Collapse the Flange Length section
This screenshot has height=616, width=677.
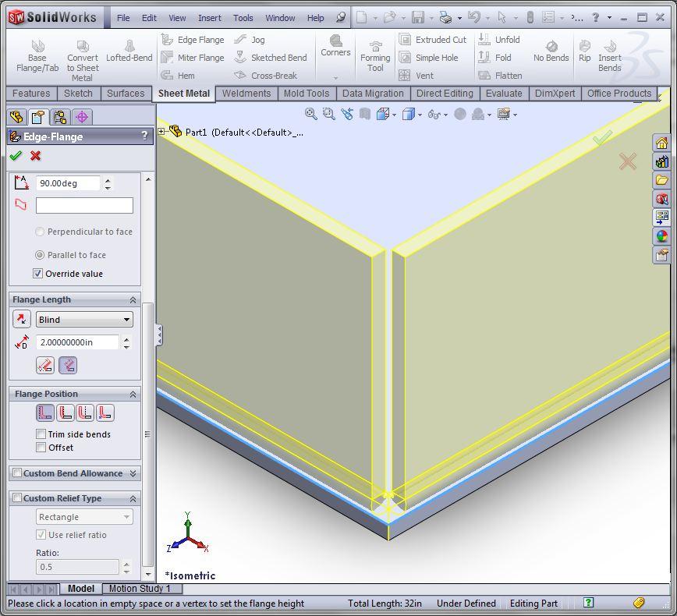tap(133, 299)
